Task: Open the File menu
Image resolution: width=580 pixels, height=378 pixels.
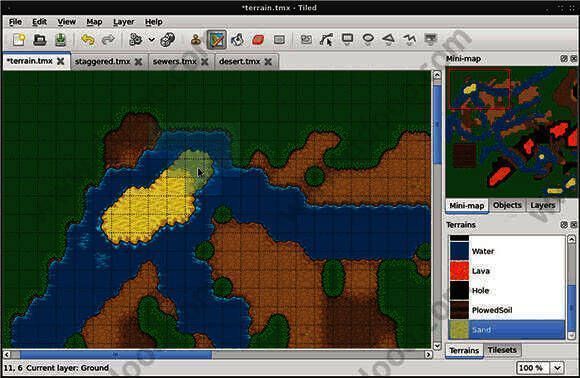Action: 15,22
